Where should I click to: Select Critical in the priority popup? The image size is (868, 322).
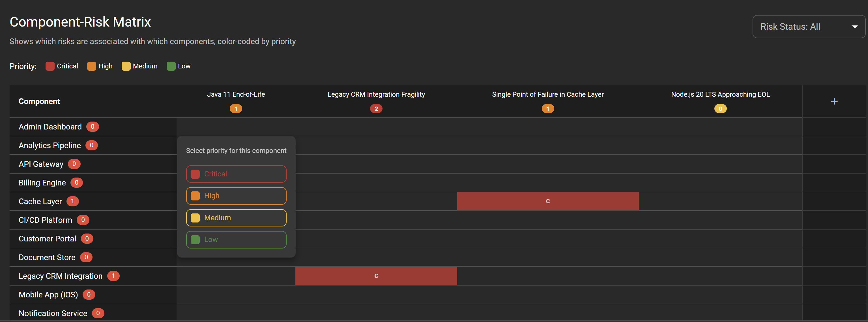pos(236,174)
